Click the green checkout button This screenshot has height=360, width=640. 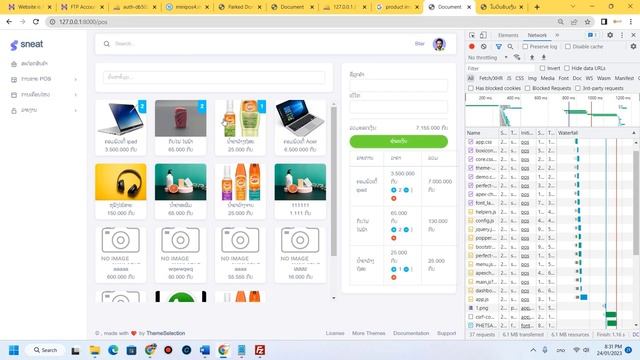pos(398,141)
